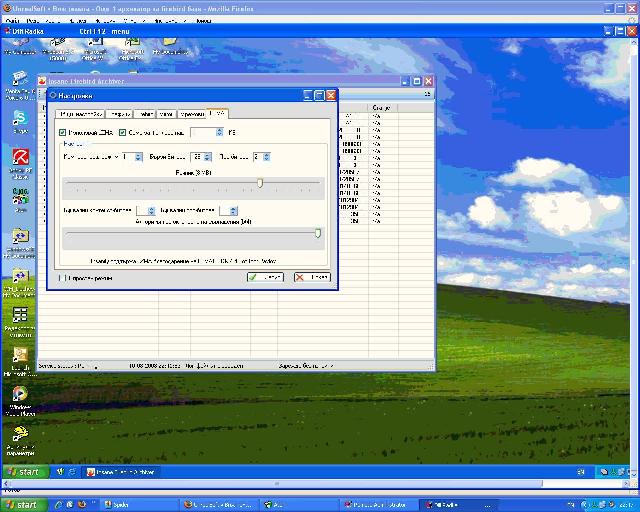
Task: Confirm settings with the green checkmark button
Action: 265,277
